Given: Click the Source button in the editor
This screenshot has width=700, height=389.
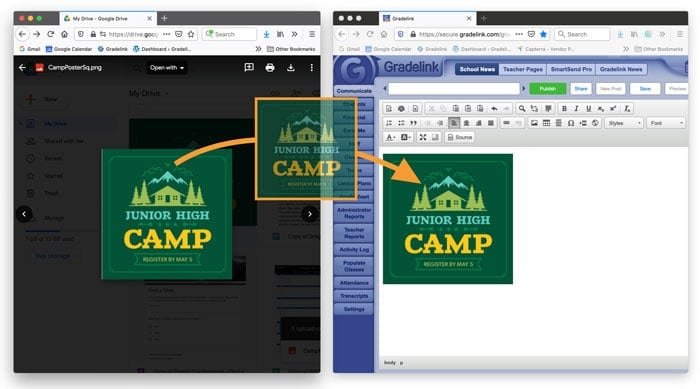Looking at the screenshot, I should [x=460, y=137].
